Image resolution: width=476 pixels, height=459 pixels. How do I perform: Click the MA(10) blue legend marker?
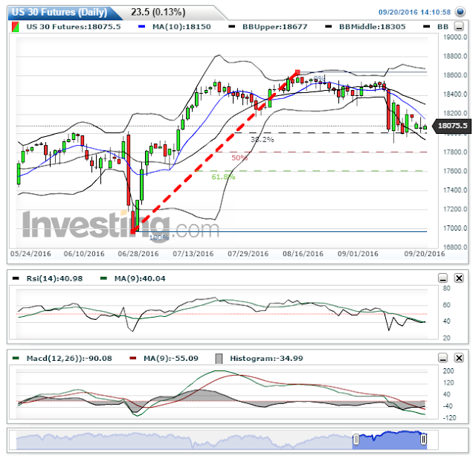pos(141,27)
